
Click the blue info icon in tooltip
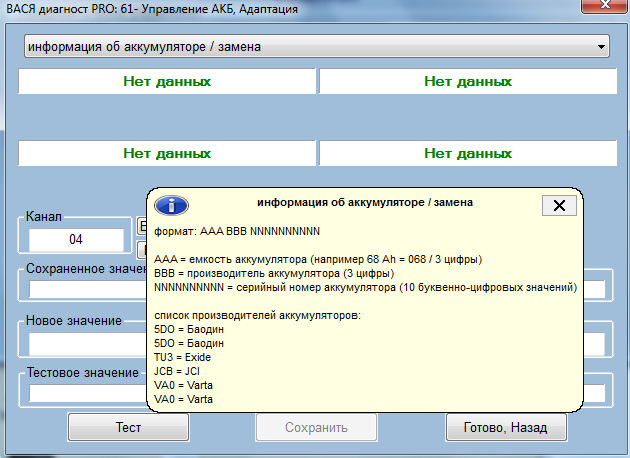[x=172, y=206]
